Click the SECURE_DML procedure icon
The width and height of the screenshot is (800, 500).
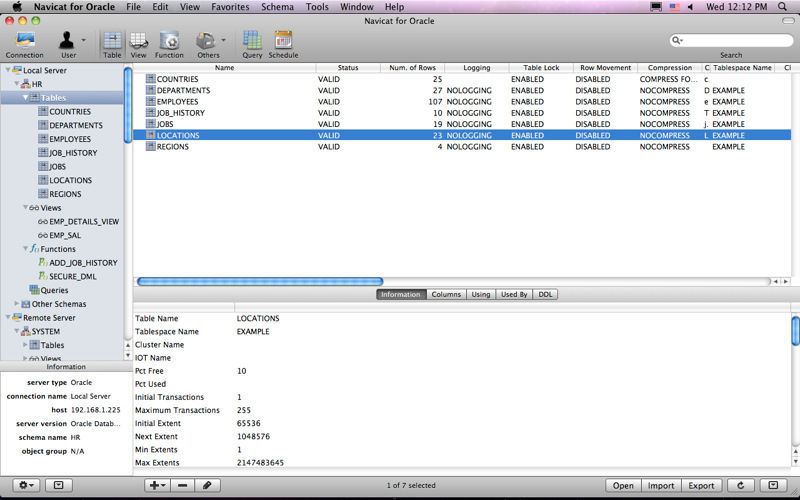tap(43, 276)
